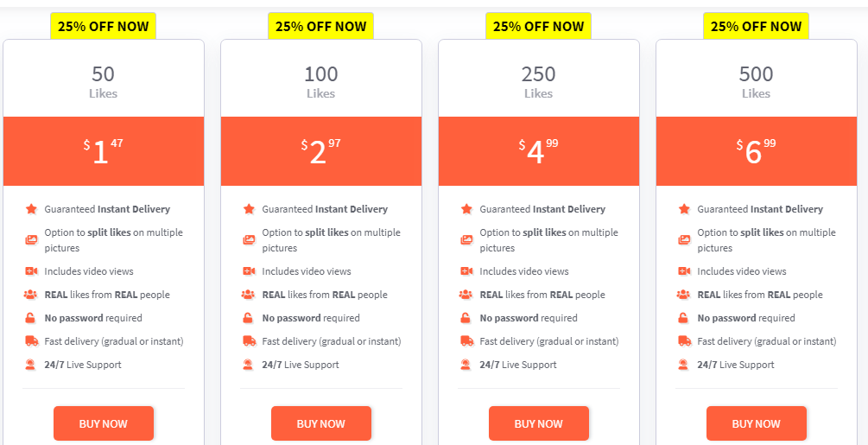The width and height of the screenshot is (868, 445).
Task: Click the 25% OFF NOW badge above 500 Likes
Action: point(756,26)
